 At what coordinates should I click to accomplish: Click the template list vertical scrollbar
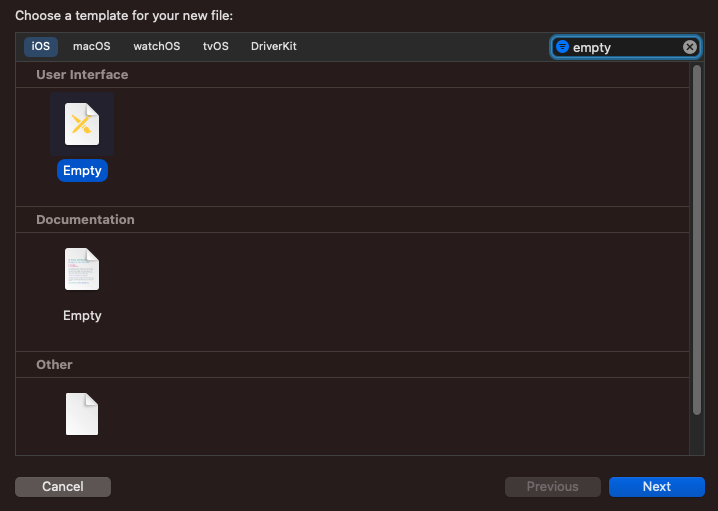click(697, 240)
